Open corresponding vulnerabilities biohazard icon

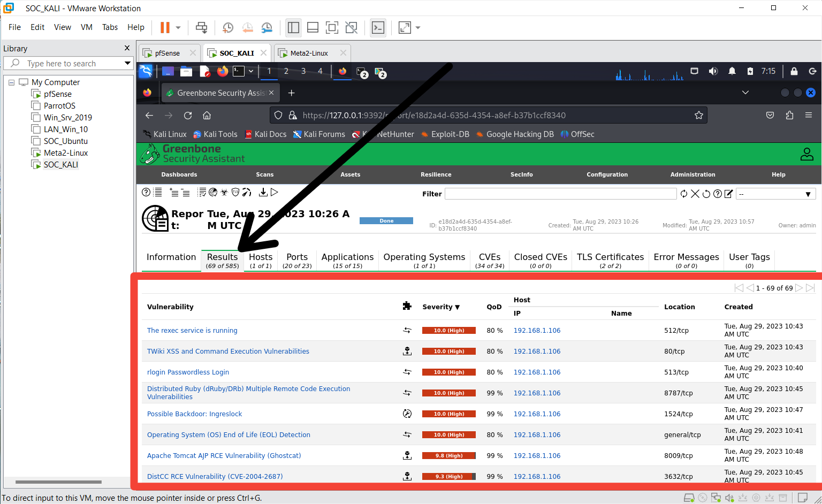(x=224, y=192)
